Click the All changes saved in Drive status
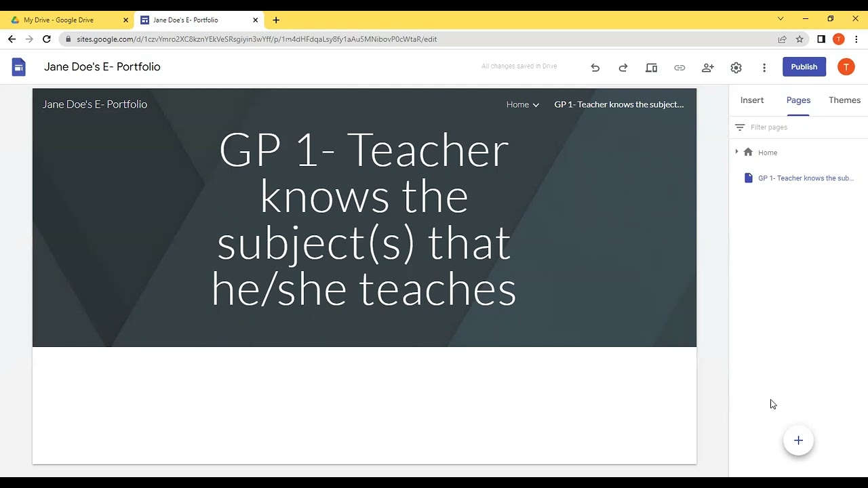This screenshot has width=868, height=488. click(519, 66)
